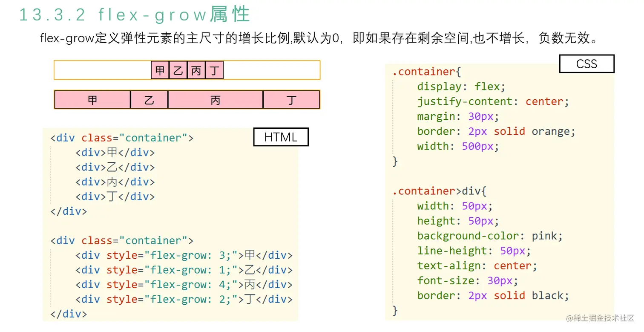Click the HTML label box

281,137
